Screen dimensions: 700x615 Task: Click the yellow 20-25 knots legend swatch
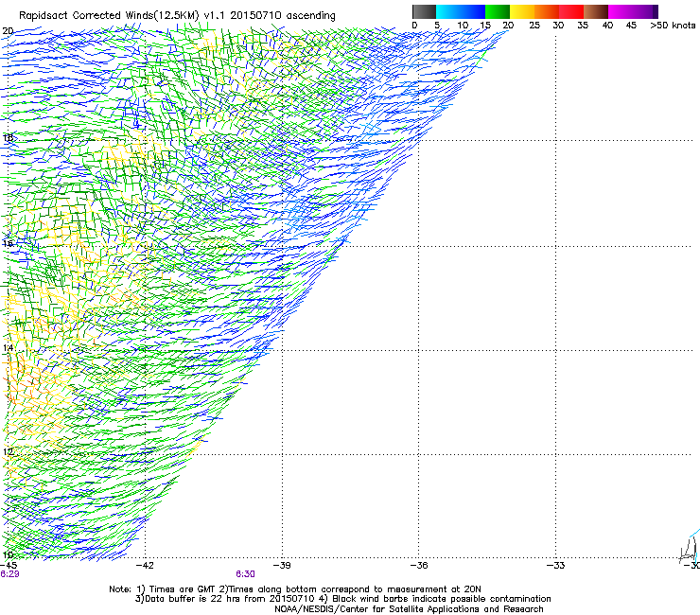pyautogui.click(x=522, y=11)
